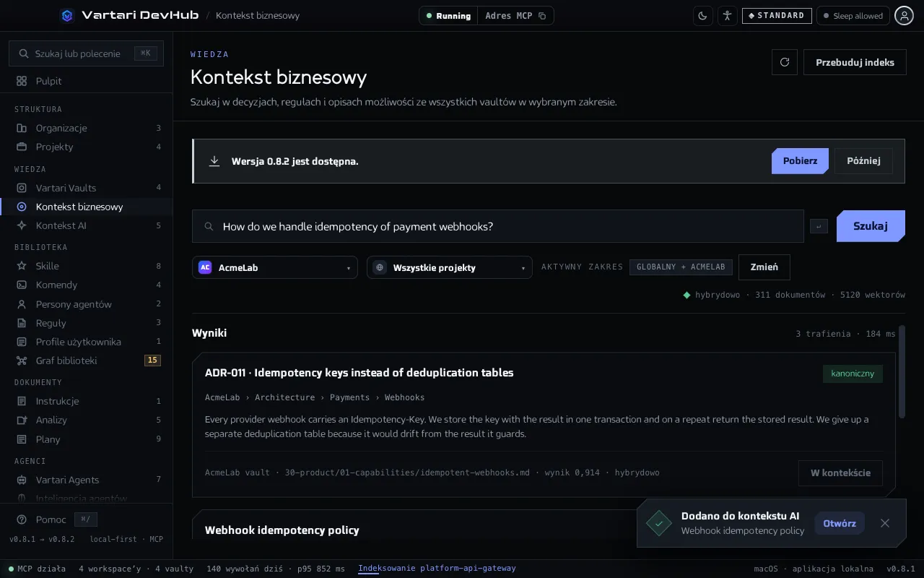Open Vartari Vaults in the sidebar
Image resolution: width=924 pixels, height=578 pixels.
[x=87, y=188]
